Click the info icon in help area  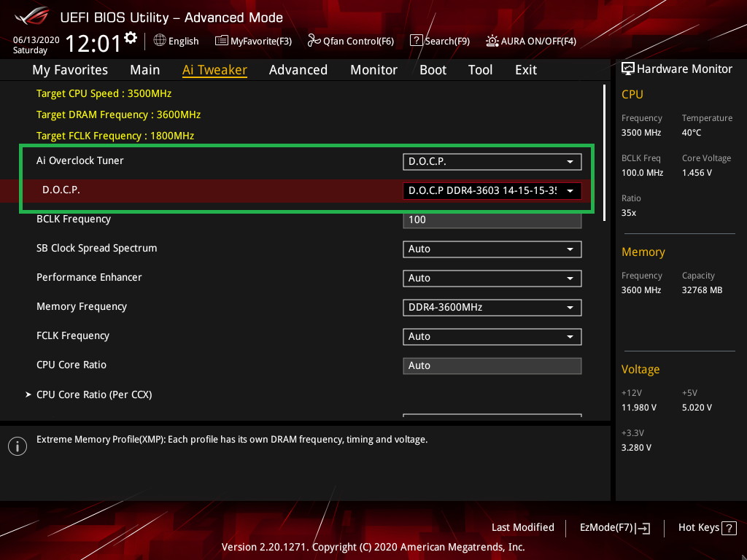tap(18, 446)
